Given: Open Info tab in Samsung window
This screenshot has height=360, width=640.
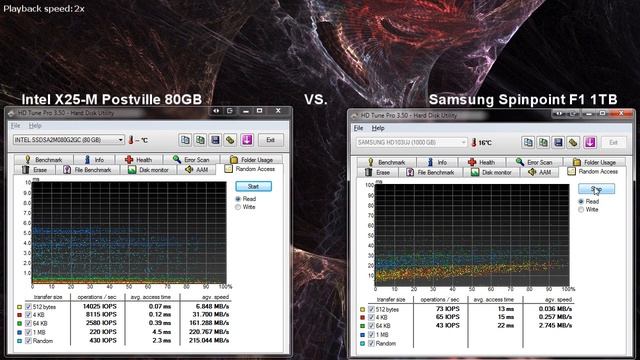Looking at the screenshot, I should point(437,162).
